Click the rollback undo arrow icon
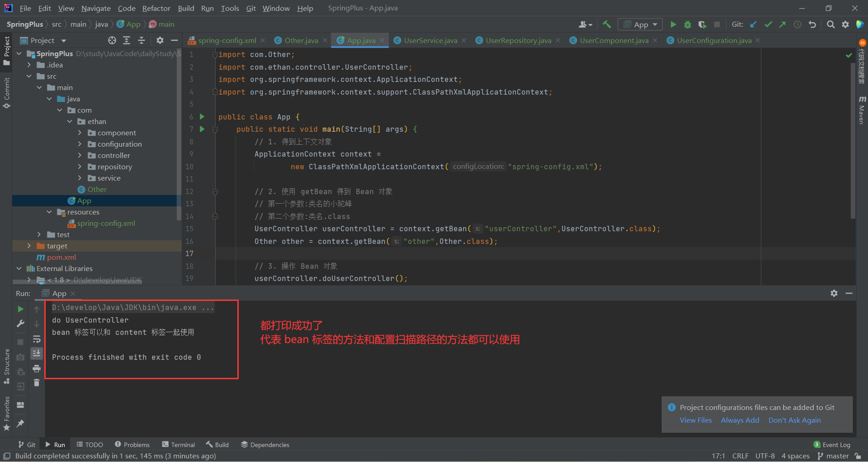 [x=812, y=24]
